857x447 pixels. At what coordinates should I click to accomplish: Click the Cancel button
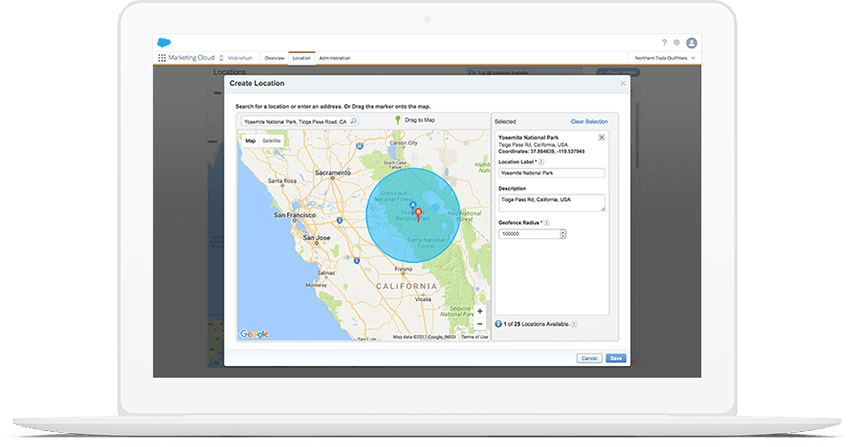click(x=589, y=358)
